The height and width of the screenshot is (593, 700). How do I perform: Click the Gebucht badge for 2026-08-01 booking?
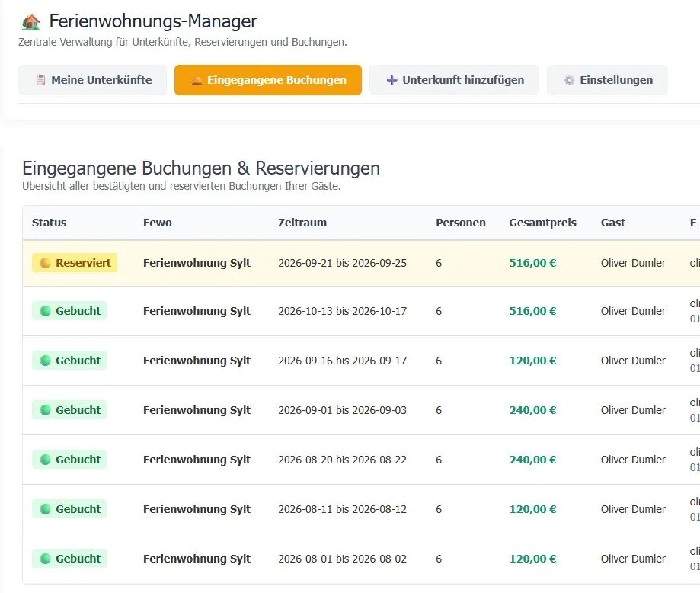tap(69, 559)
